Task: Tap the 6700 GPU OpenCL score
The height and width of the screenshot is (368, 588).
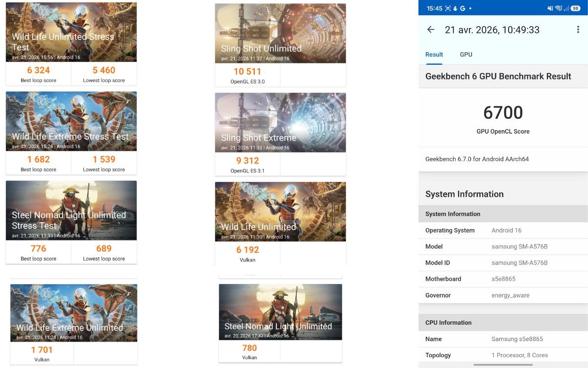Action: (x=503, y=113)
